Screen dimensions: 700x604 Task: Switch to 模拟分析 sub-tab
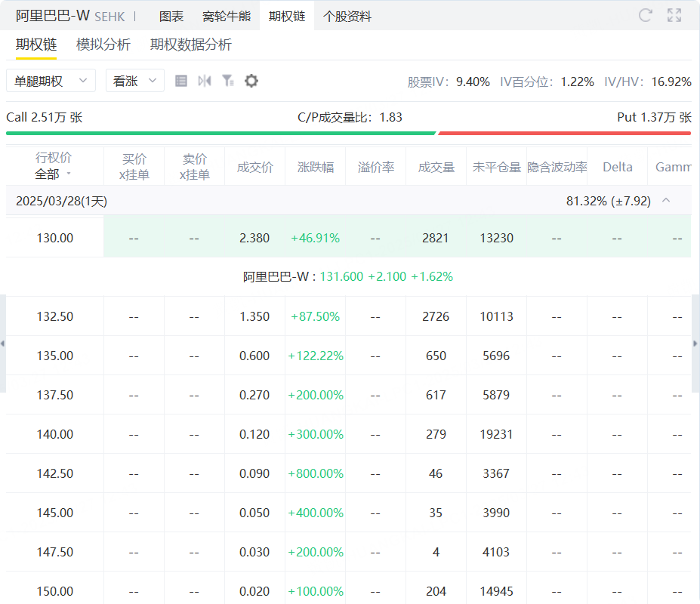click(103, 45)
